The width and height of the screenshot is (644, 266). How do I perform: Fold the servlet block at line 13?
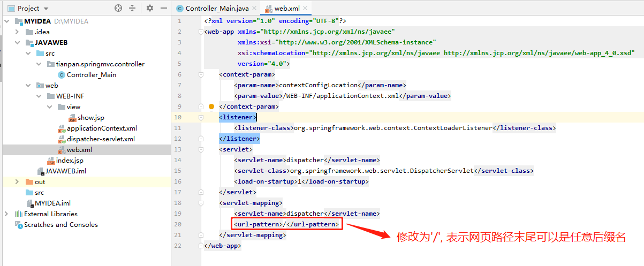coord(201,149)
